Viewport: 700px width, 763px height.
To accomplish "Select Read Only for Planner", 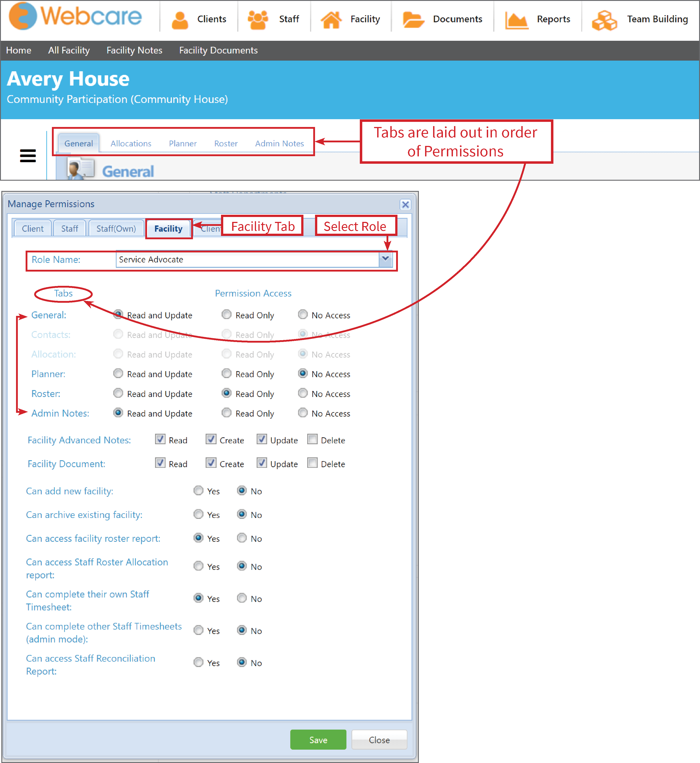I will tap(227, 374).
